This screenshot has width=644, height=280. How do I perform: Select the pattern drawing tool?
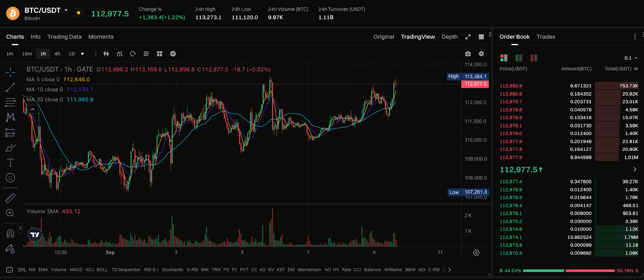pos(10,117)
